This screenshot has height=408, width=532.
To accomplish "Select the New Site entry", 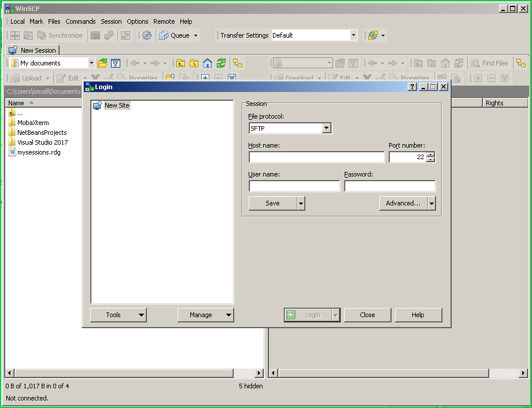I will [117, 105].
